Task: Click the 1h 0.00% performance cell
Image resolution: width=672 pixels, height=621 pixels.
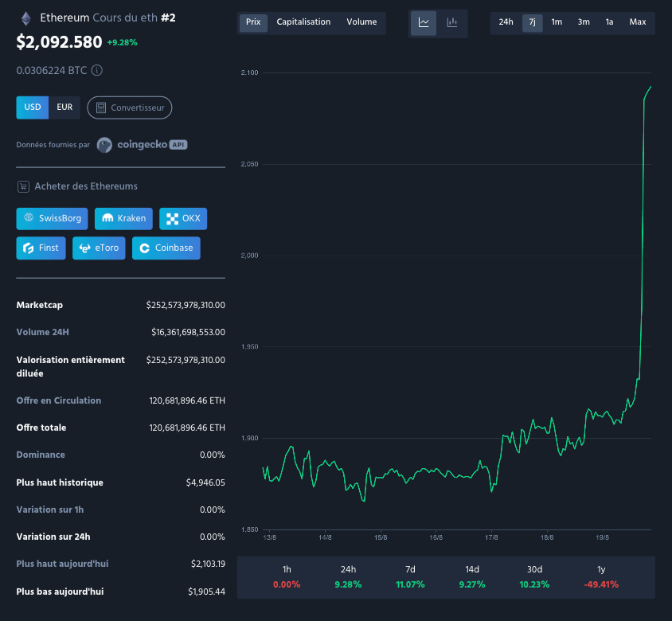Action: (287, 577)
